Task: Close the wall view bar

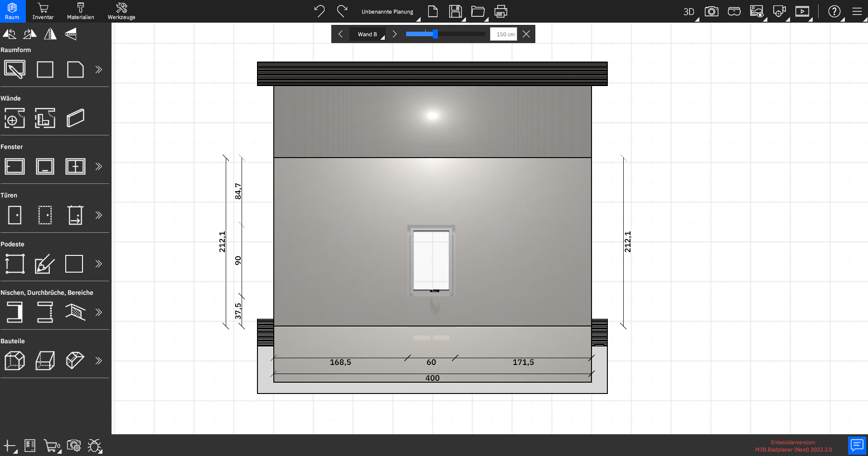Action: (x=526, y=34)
